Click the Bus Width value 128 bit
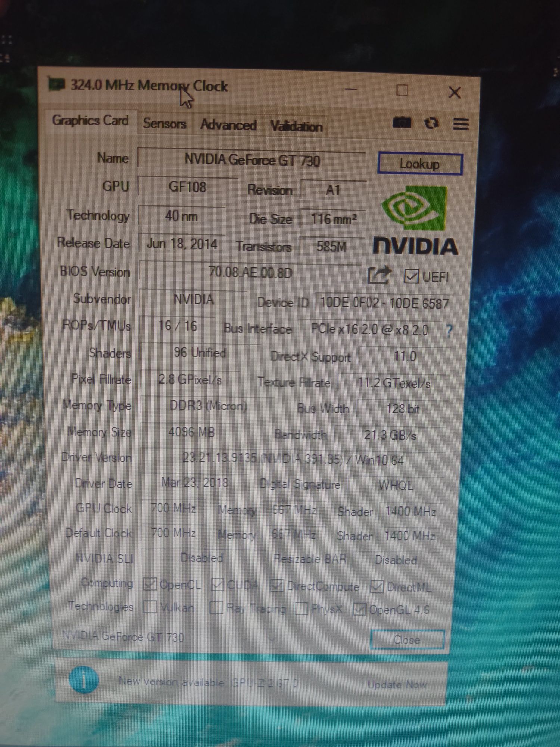Image resolution: width=560 pixels, height=747 pixels. pos(402,409)
